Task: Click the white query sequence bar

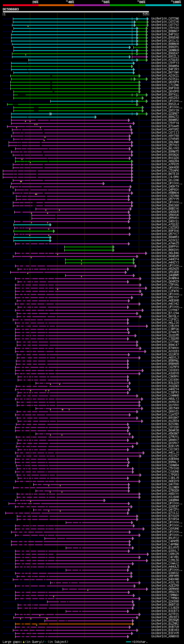Action: pyautogui.click(x=76, y=12)
